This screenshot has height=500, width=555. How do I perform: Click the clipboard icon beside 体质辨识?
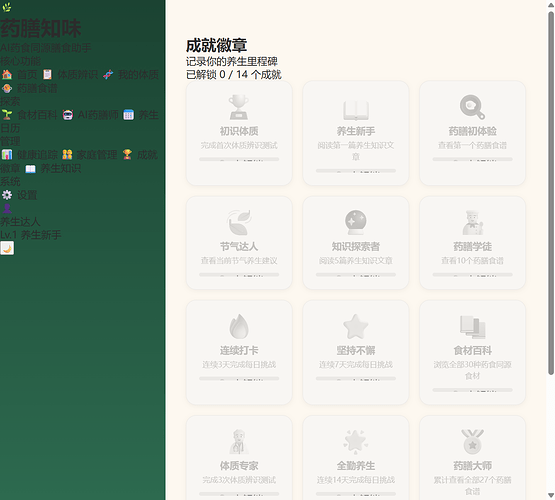coord(47,75)
